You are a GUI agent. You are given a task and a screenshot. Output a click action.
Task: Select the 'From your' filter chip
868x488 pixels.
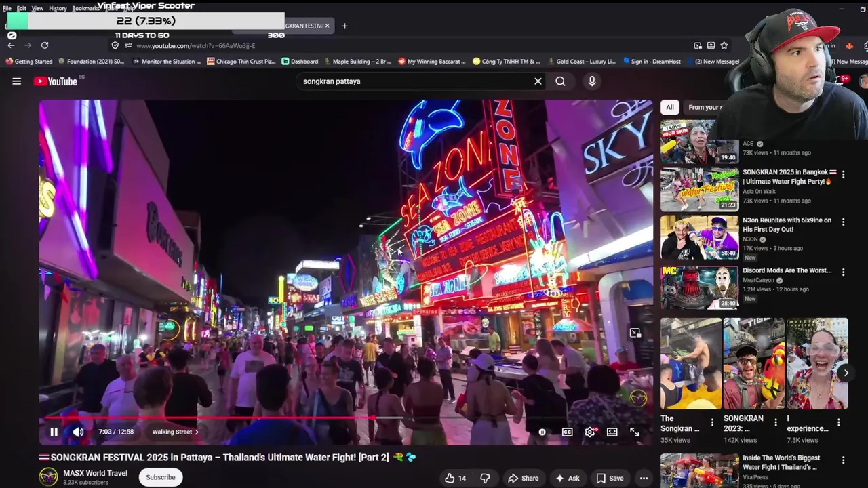(x=705, y=107)
